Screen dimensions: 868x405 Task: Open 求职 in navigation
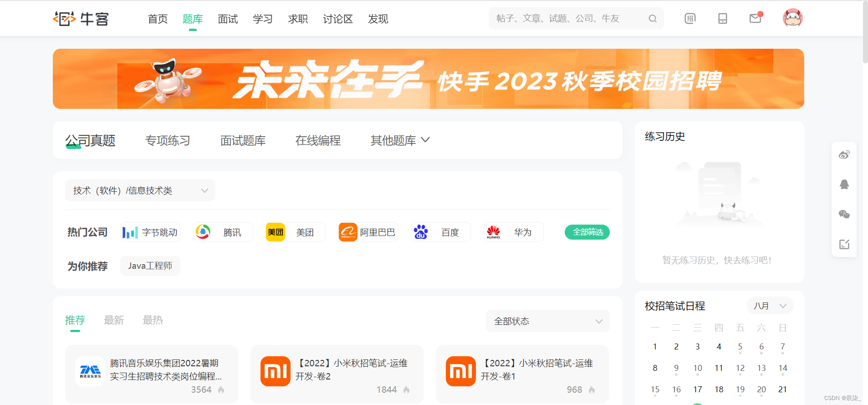(298, 19)
